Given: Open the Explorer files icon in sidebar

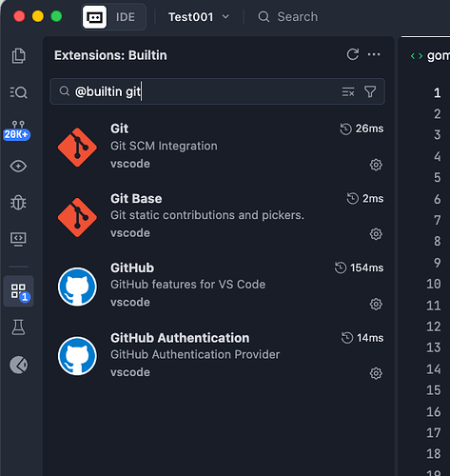Looking at the screenshot, I should pyautogui.click(x=18, y=56).
